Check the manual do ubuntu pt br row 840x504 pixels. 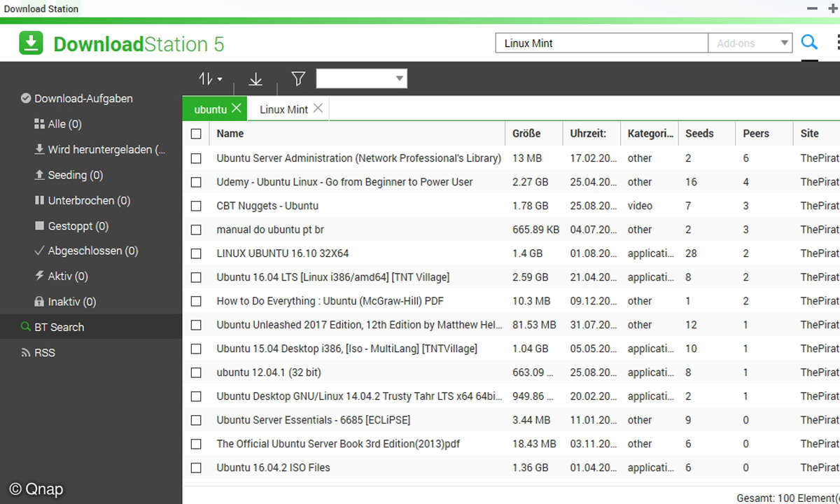click(196, 230)
